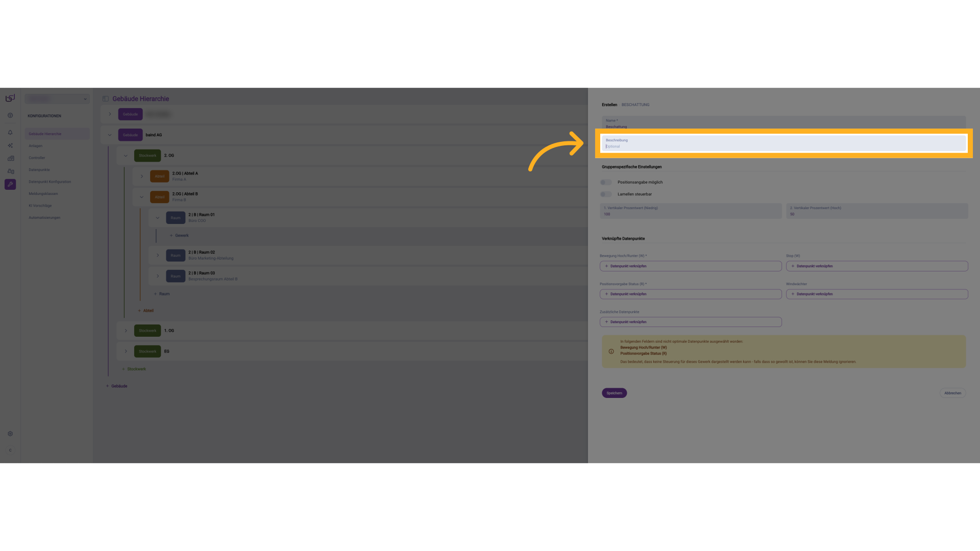The width and height of the screenshot is (980, 551).
Task: Click the devices icon in sidebar
Action: point(11,171)
